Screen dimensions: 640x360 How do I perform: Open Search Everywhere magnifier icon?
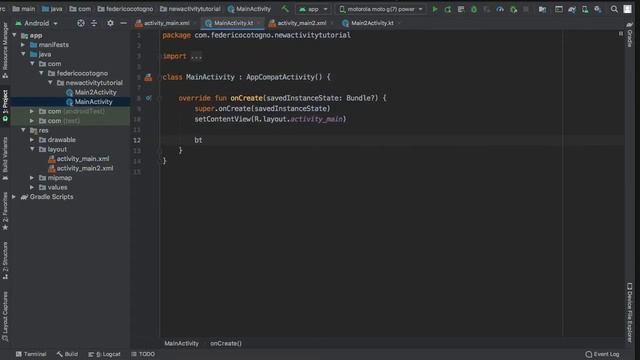pyautogui.click(x=614, y=9)
